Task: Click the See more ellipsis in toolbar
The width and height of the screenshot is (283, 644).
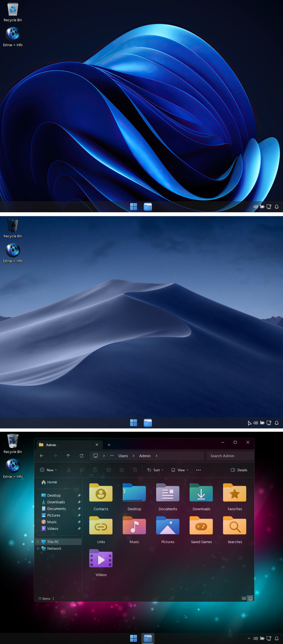Action: 198,470
